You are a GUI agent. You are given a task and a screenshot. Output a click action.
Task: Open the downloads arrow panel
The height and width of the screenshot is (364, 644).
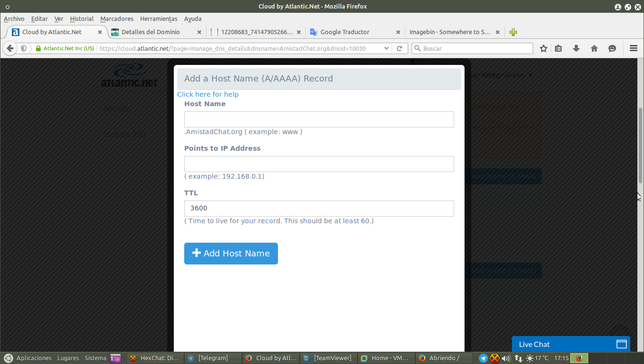[x=576, y=48]
